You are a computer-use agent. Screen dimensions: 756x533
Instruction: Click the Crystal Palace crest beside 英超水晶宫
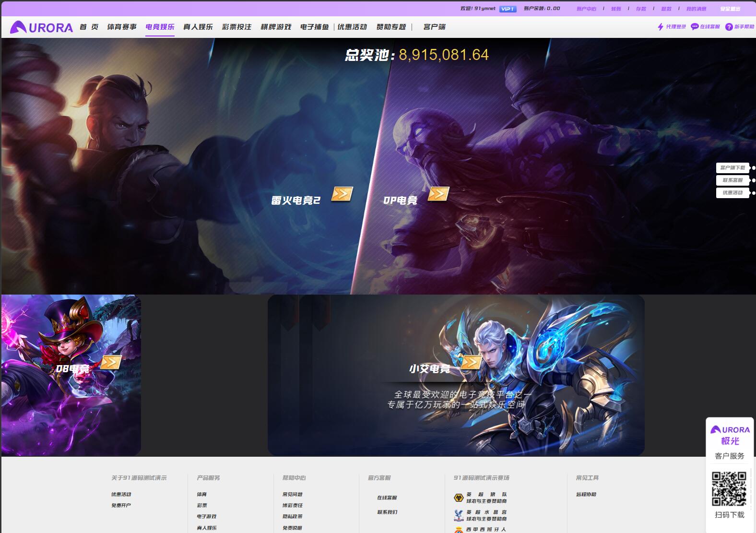click(459, 516)
